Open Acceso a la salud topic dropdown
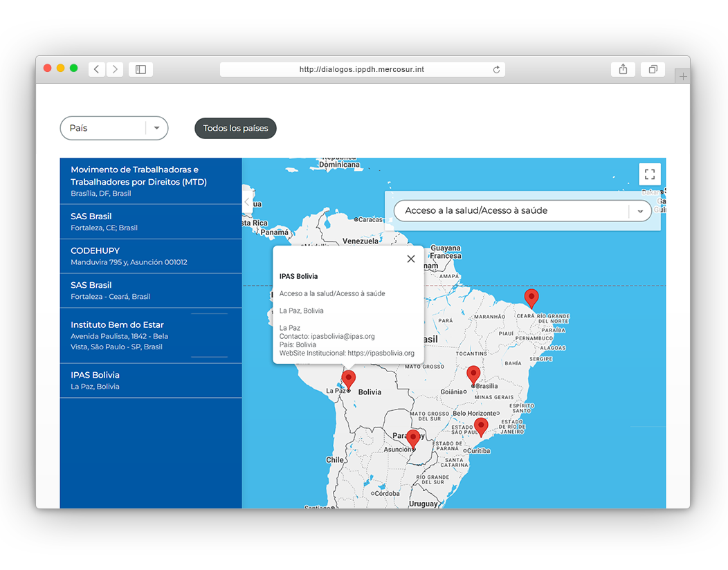 (x=522, y=211)
